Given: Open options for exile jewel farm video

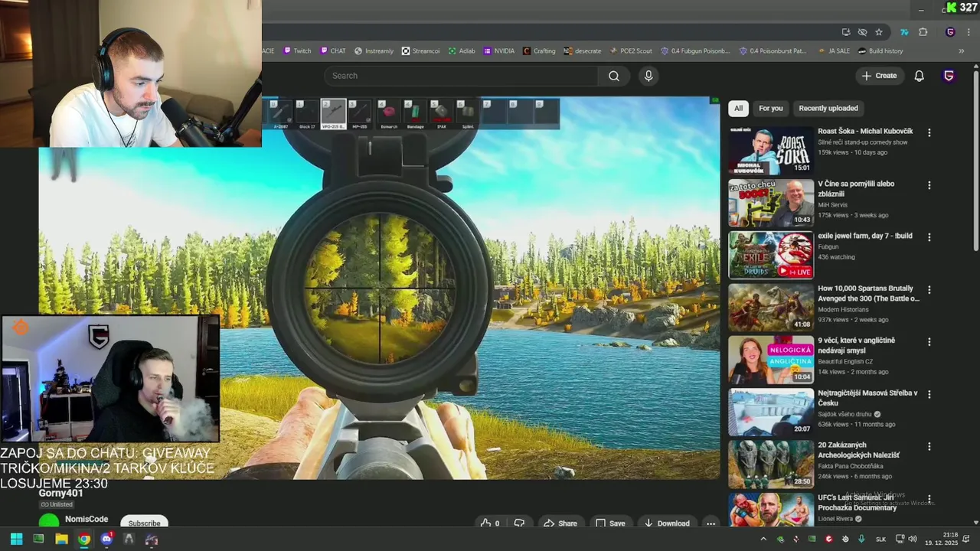Looking at the screenshot, I should coord(929,237).
